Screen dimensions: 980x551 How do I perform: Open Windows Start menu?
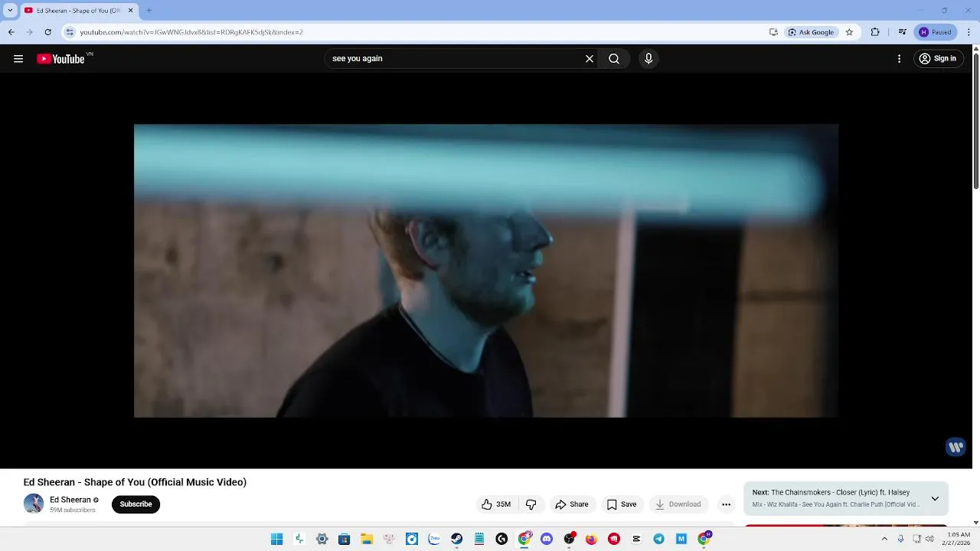pyautogui.click(x=276, y=539)
